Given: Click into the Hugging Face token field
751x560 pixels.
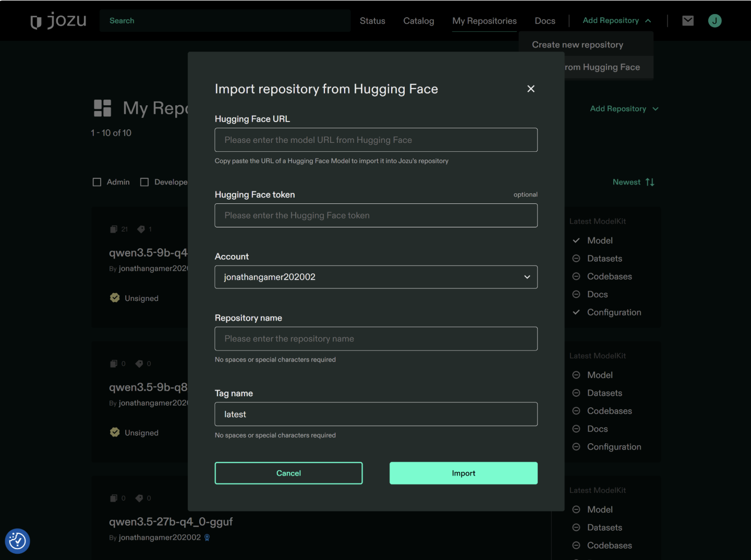Looking at the screenshot, I should click(376, 215).
